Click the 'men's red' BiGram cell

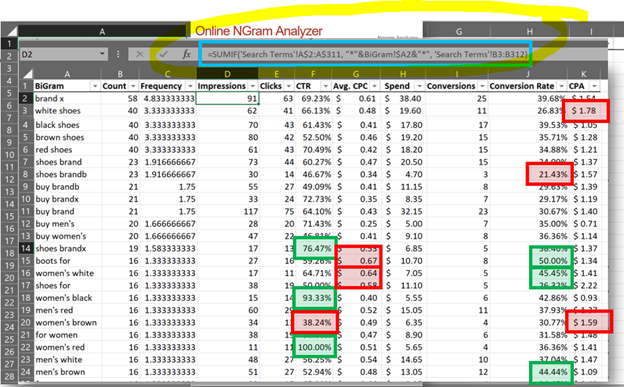point(66,310)
